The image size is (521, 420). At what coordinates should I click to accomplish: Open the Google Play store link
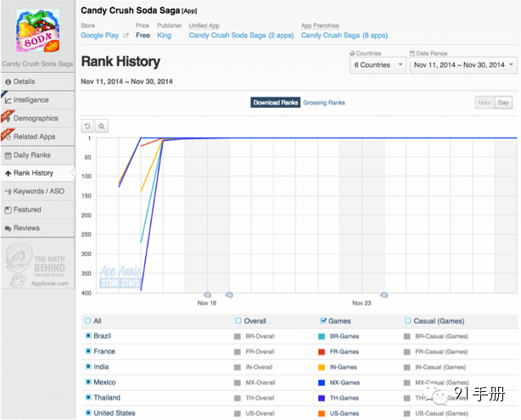99,36
